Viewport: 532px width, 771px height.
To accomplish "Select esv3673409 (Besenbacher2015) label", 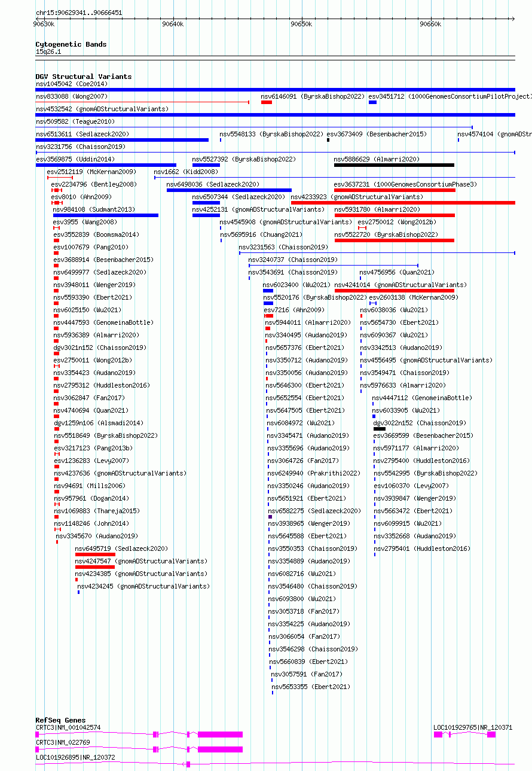I will (377, 134).
